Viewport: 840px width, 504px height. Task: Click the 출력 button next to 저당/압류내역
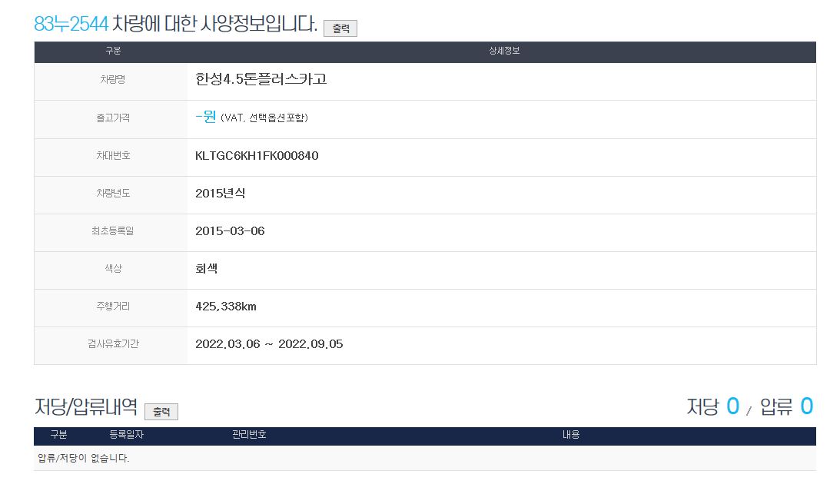[161, 412]
